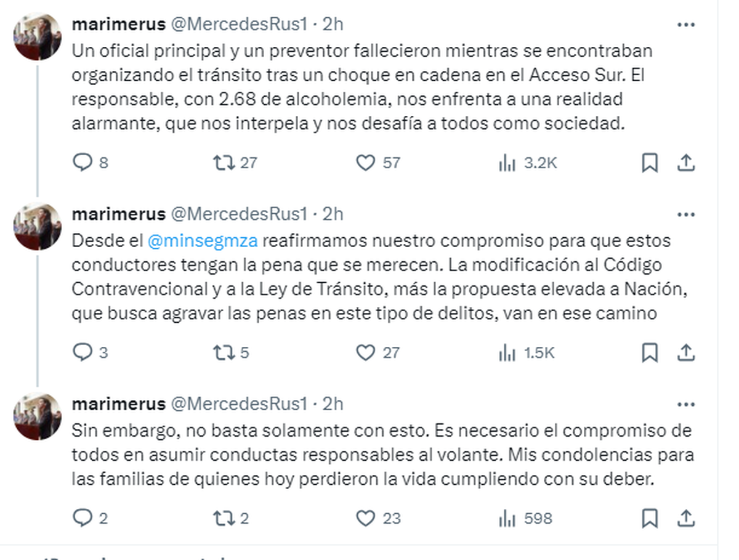
Task: Open more options for the condolencias tweet
Action: 686,404
